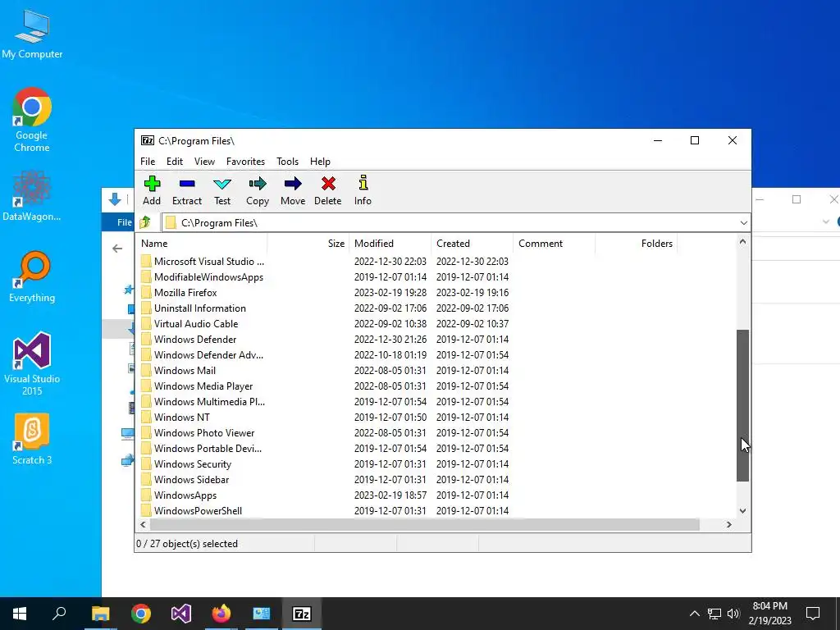The height and width of the screenshot is (630, 840).
Task: Click the Delete toolbar button
Action: (x=328, y=190)
